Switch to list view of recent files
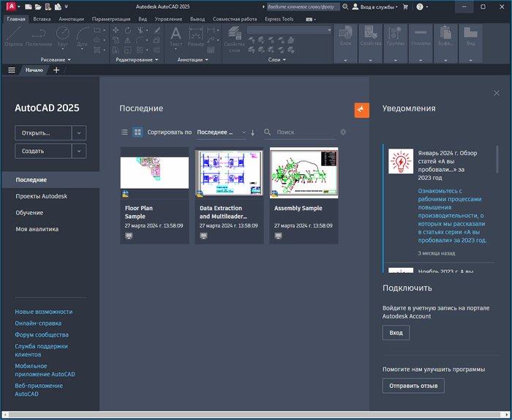Screen dimensions: 512x420 point(124,132)
